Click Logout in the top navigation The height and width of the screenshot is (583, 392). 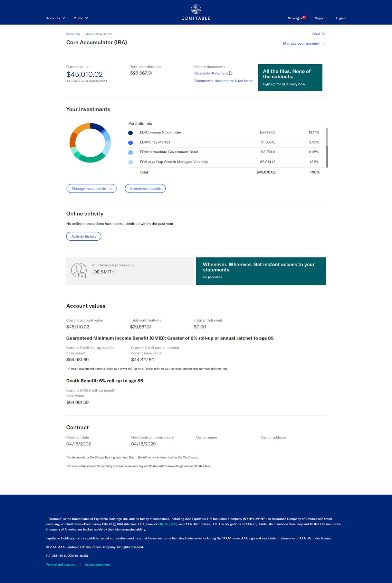[x=341, y=18]
